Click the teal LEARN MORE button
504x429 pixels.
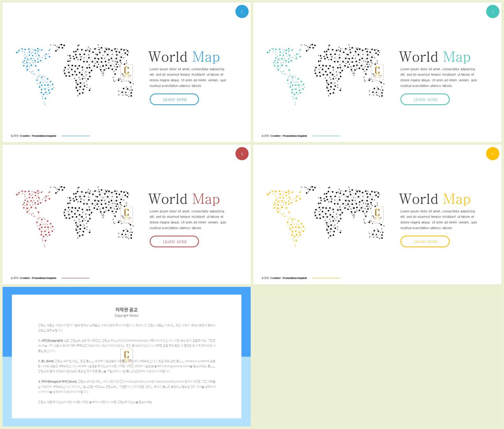pyautogui.click(x=425, y=99)
